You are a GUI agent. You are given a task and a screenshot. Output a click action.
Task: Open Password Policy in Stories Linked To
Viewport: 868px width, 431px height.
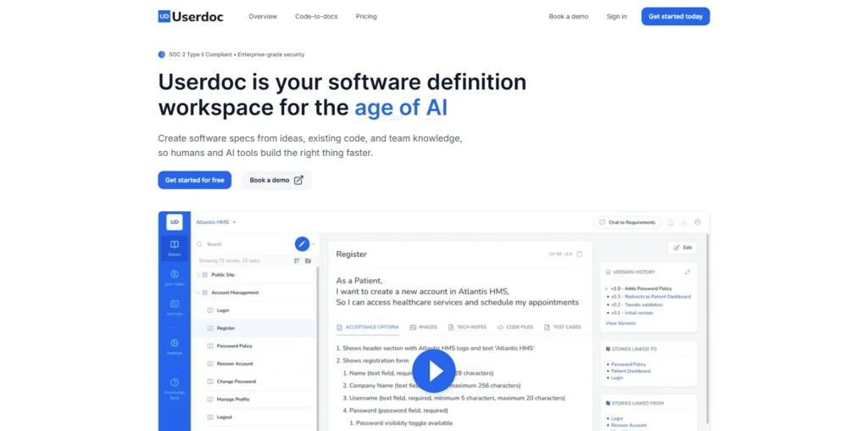click(628, 365)
